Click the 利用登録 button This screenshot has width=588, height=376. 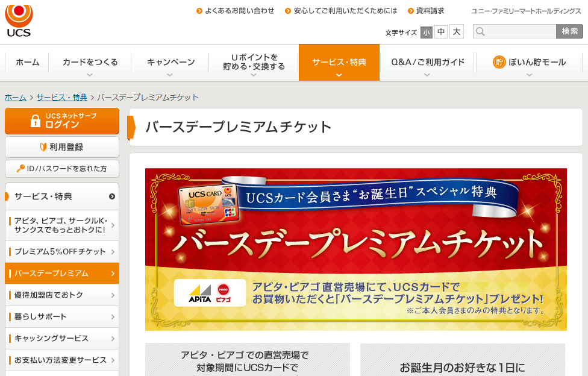coord(62,147)
